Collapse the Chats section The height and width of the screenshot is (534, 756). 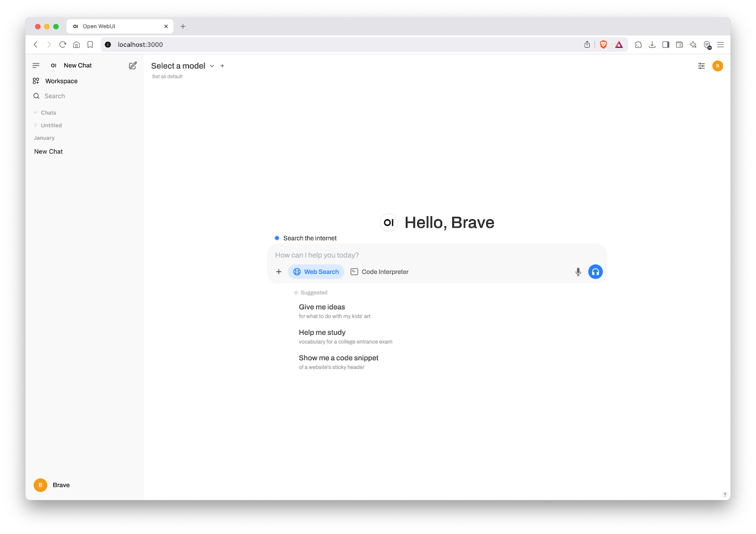(x=45, y=113)
